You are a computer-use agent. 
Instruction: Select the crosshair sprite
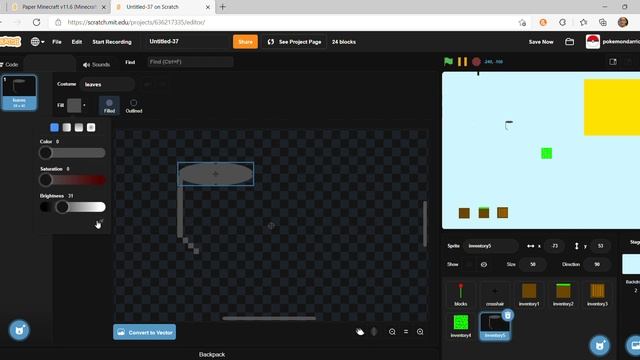pyautogui.click(x=495, y=295)
